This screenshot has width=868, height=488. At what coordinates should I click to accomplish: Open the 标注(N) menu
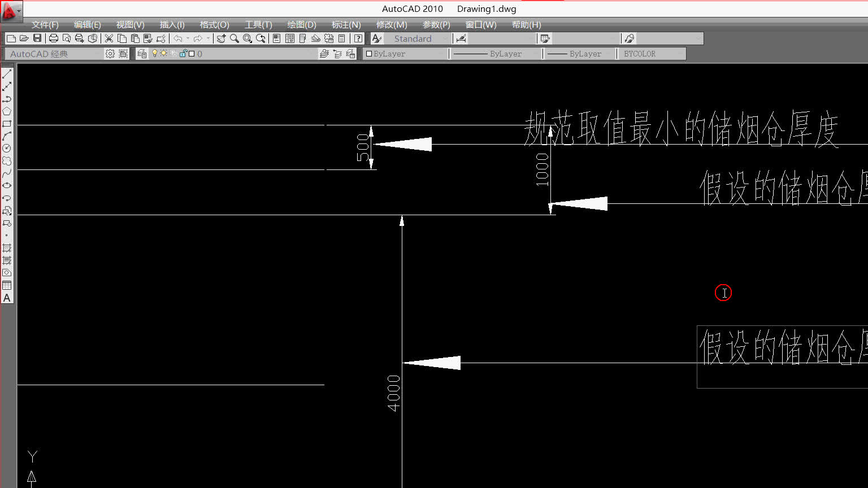[x=346, y=25]
